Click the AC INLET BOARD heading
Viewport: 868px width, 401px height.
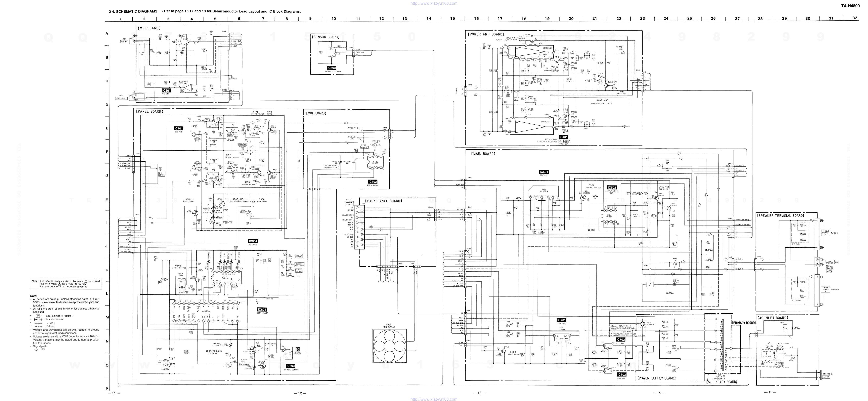click(773, 318)
